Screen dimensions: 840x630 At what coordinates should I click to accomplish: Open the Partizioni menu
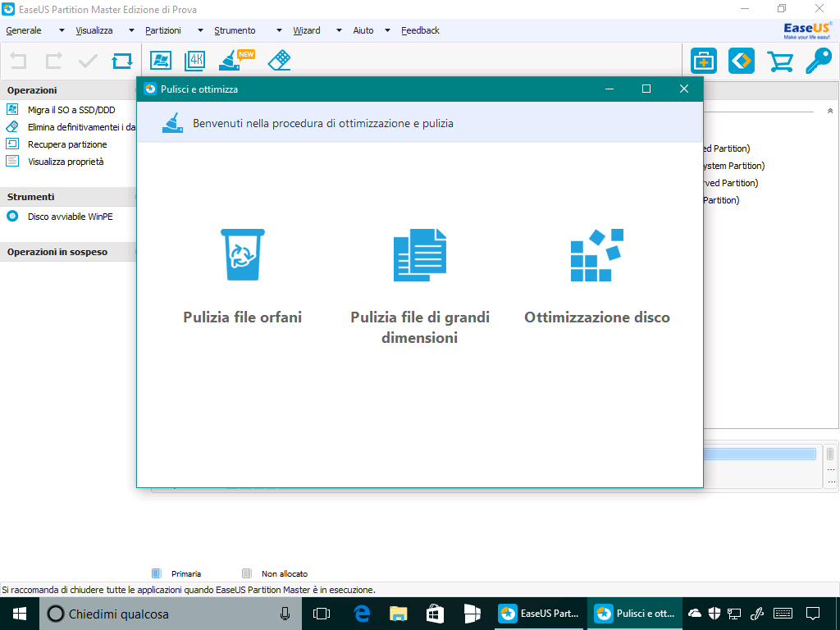click(163, 30)
